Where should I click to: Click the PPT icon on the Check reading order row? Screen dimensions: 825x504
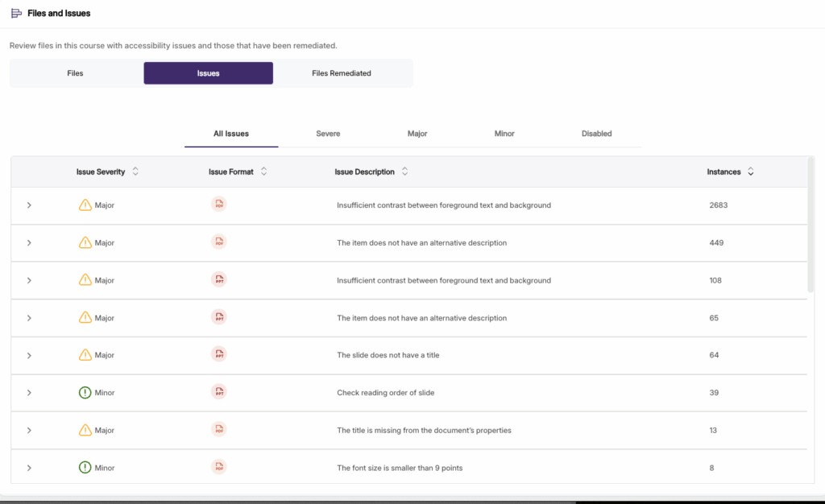tap(218, 392)
